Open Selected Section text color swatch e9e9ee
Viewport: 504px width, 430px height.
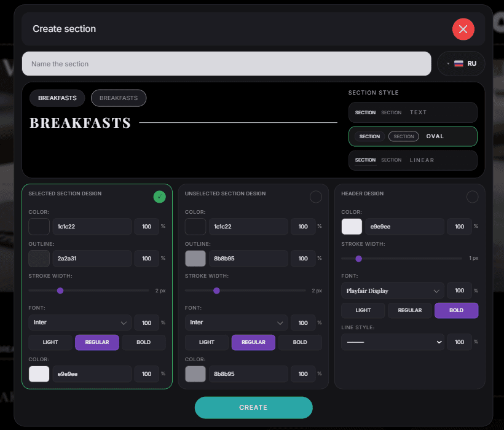39,374
